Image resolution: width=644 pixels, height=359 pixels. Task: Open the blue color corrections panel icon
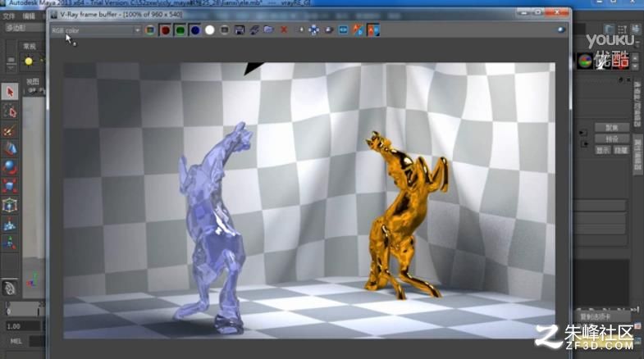pyautogui.click(x=344, y=30)
